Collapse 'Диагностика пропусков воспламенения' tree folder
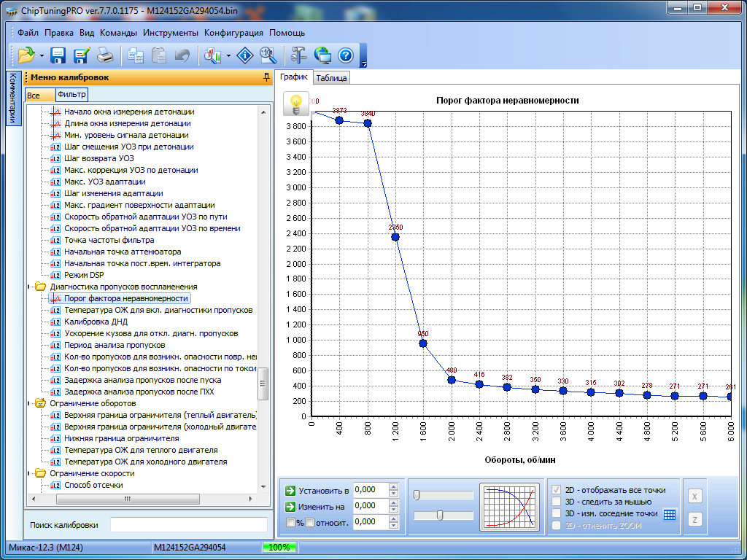Image resolution: width=747 pixels, height=560 pixels. click(x=30, y=287)
